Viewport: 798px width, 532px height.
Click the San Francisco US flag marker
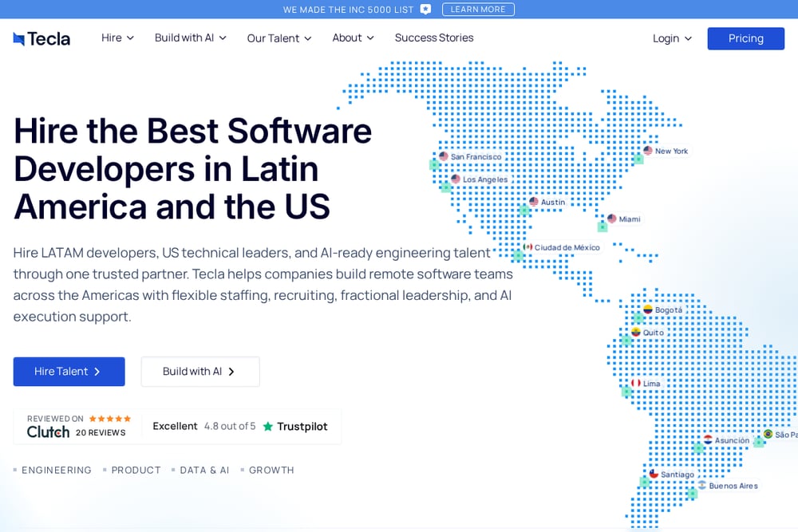point(444,156)
